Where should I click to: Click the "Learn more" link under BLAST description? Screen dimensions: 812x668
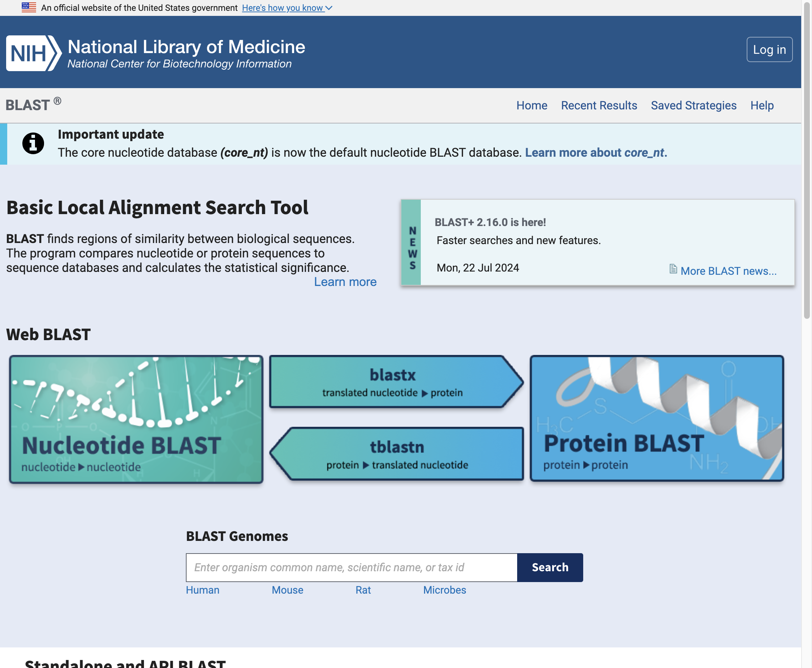345,282
